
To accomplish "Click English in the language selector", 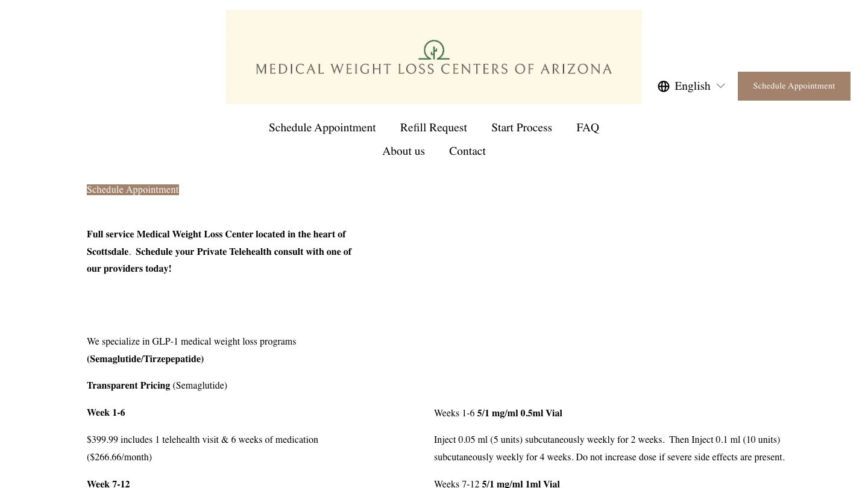I will tap(692, 86).
